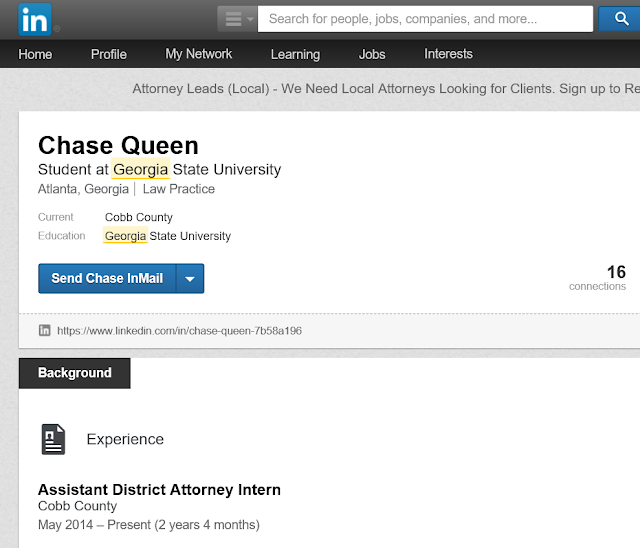Viewport: 640px width, 548px height.
Task: Click the May 2014 – Present date range
Action: click(x=149, y=525)
